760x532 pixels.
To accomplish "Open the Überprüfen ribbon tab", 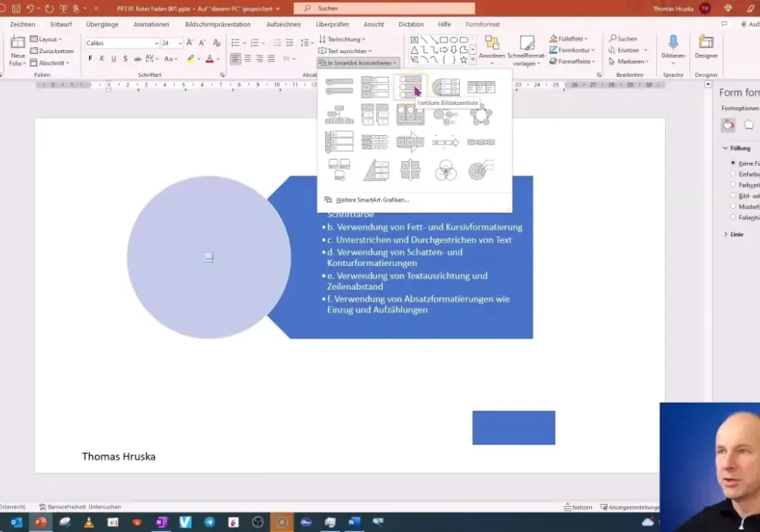I will tap(332, 24).
